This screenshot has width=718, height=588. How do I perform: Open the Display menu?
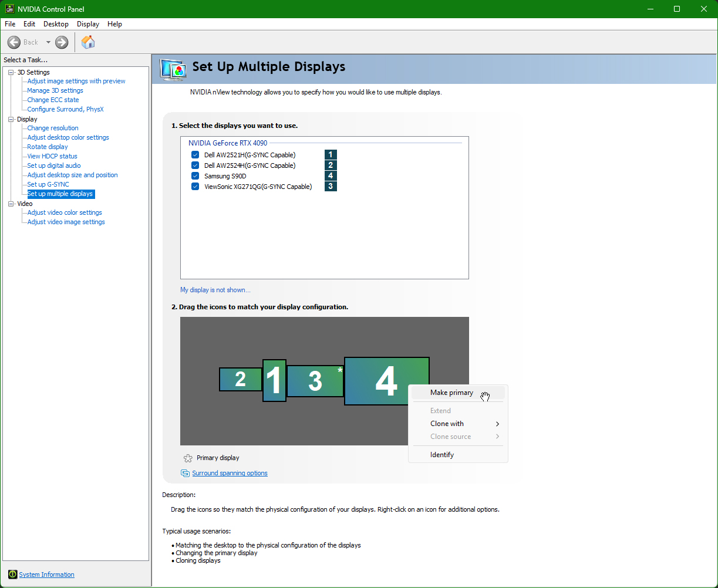pos(88,24)
